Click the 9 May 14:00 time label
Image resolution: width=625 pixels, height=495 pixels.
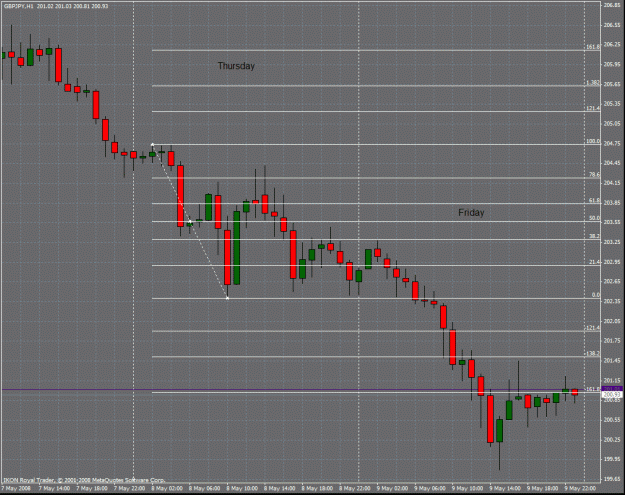505,489
